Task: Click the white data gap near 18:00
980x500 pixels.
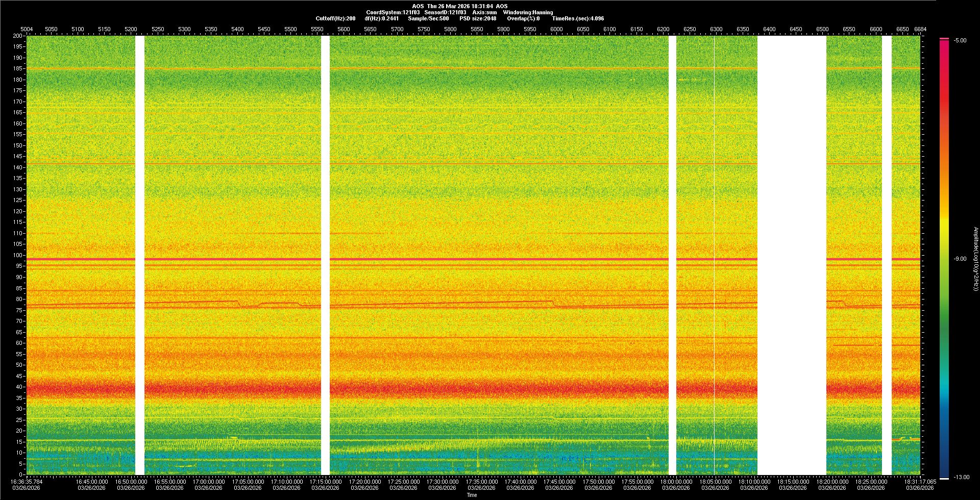Action: (x=672, y=255)
